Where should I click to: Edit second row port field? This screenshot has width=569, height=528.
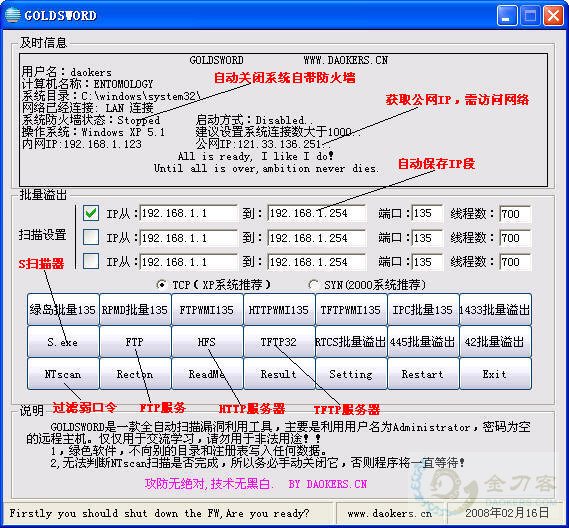coord(427,238)
